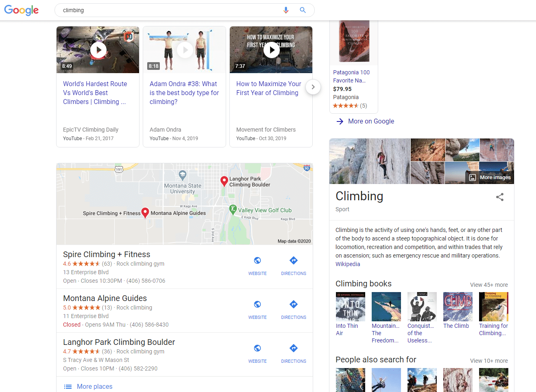The height and width of the screenshot is (392, 536).
Task: Get directions to Montana Alpine Guides
Action: click(294, 304)
